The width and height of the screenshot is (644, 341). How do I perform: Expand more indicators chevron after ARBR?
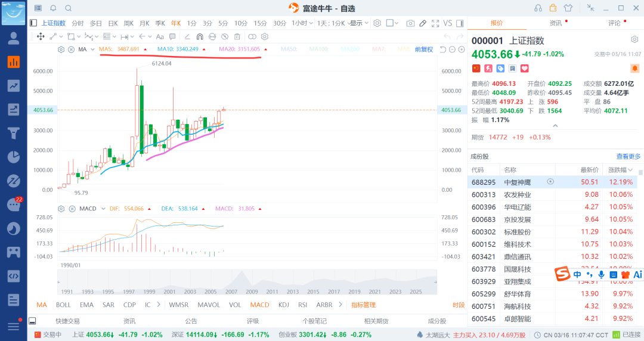tap(340, 305)
